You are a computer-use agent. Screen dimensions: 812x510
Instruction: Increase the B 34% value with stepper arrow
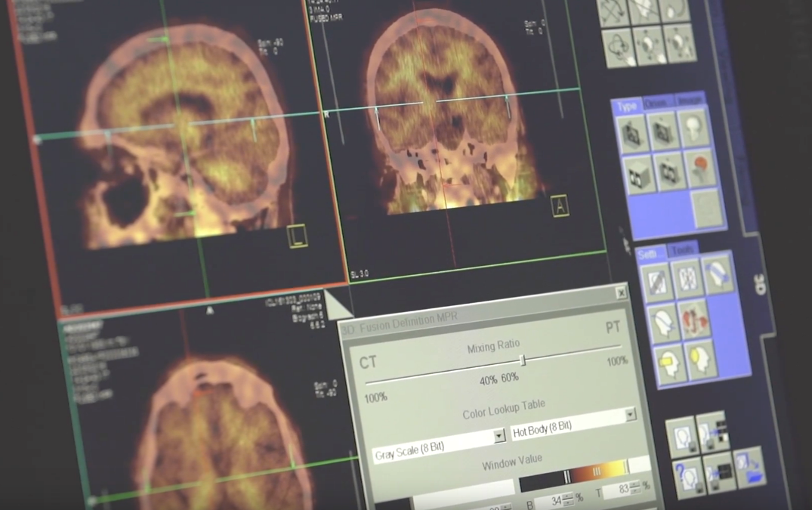pyautogui.click(x=567, y=497)
